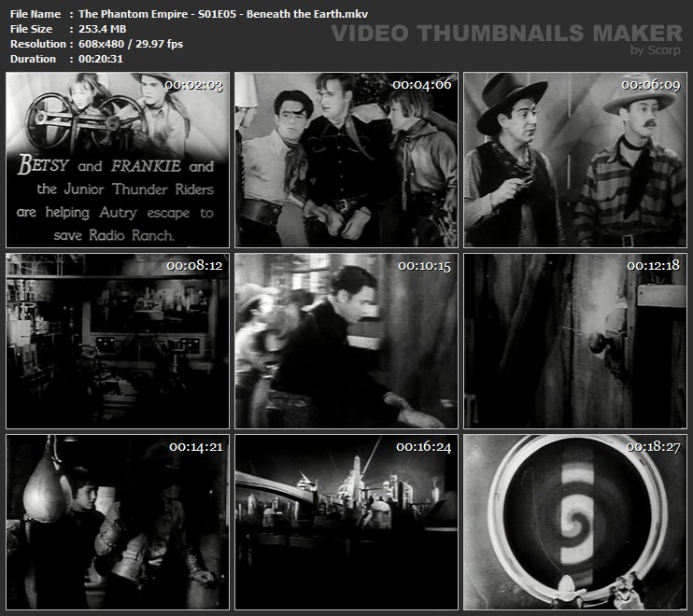Select the thumbnail at 00:04:06
693x616 pixels.
[346, 160]
